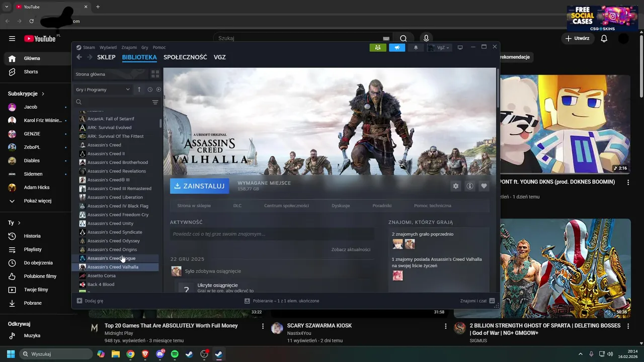The image size is (644, 362).
Task: Click the game info icon for Valhalla
Action: [470, 186]
